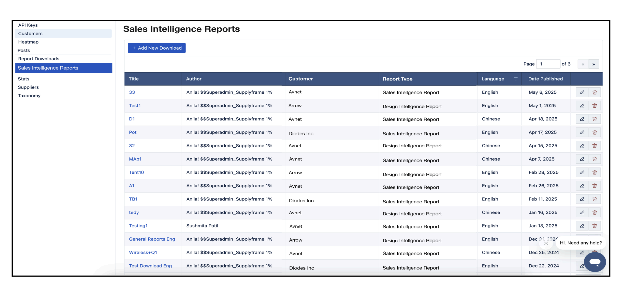Open the General Reports Eng link

152,239
